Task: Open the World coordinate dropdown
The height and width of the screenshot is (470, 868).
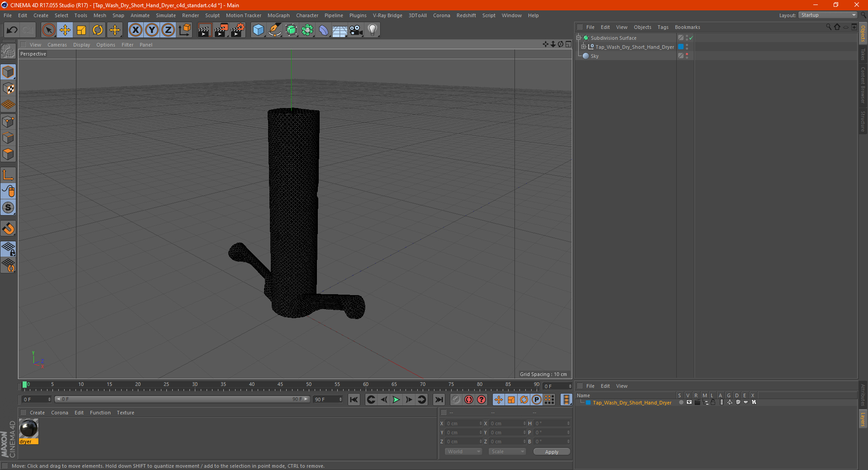Action: [463, 451]
